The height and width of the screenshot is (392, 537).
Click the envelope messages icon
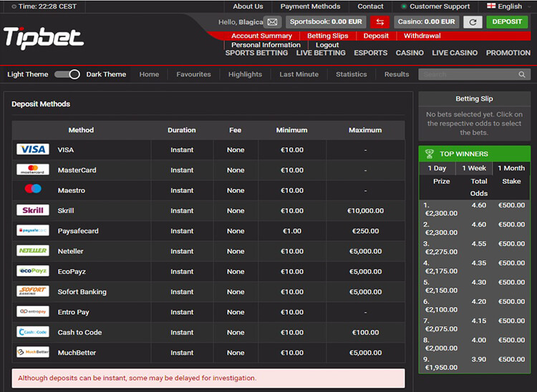click(272, 22)
